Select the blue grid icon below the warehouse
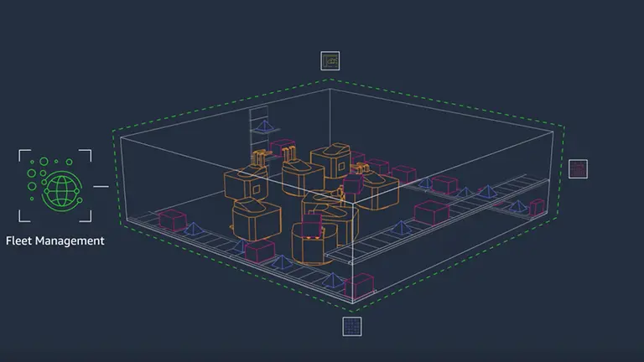 [x=352, y=326]
